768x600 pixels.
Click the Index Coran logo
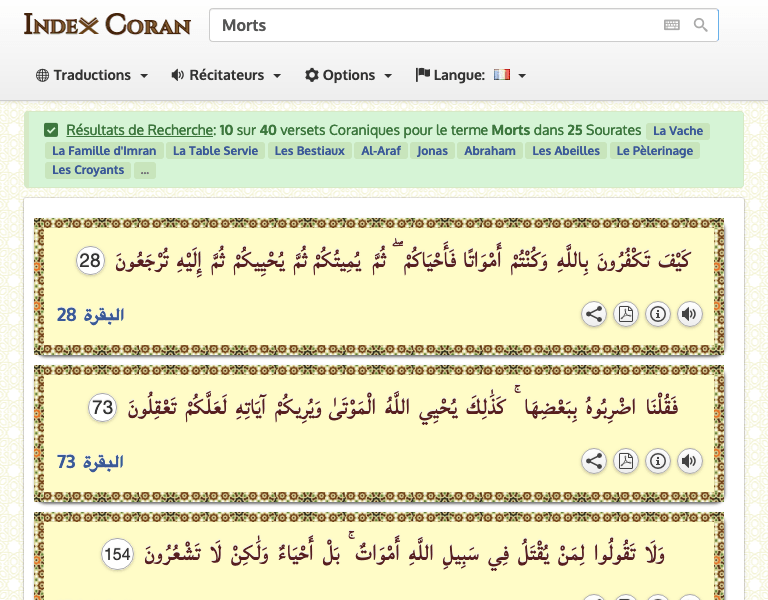tap(107, 24)
